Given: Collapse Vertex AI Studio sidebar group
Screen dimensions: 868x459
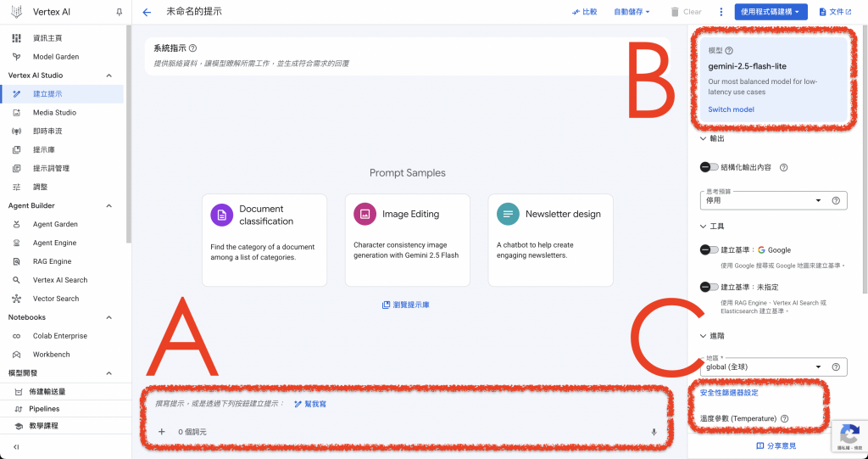Looking at the screenshot, I should pos(109,76).
